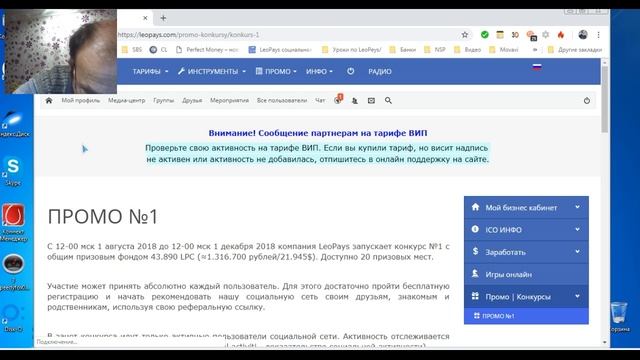The image size is (640, 360).
Task: Open the Друзья section
Action: coord(192,100)
